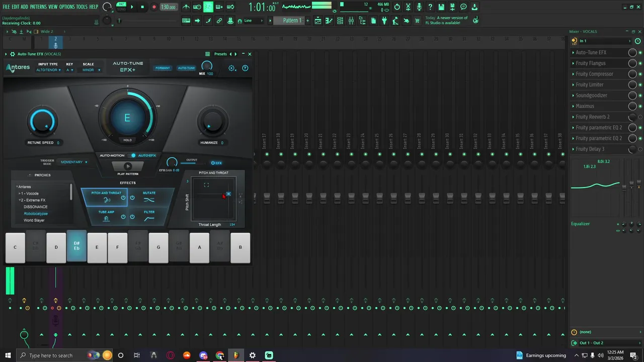Click the D# Eb key on keyboard
Image resolution: width=644 pixels, height=362 pixels.
pos(76,246)
